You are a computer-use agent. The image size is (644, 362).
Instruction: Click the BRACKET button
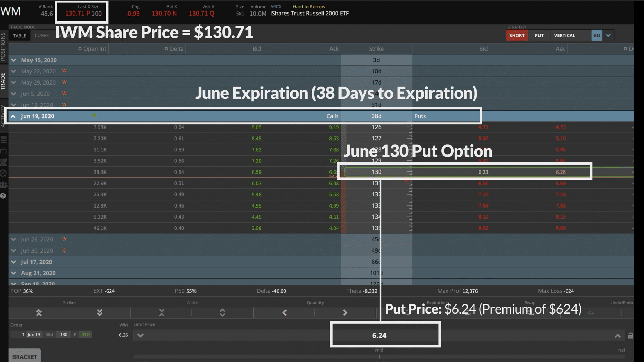[25, 356]
